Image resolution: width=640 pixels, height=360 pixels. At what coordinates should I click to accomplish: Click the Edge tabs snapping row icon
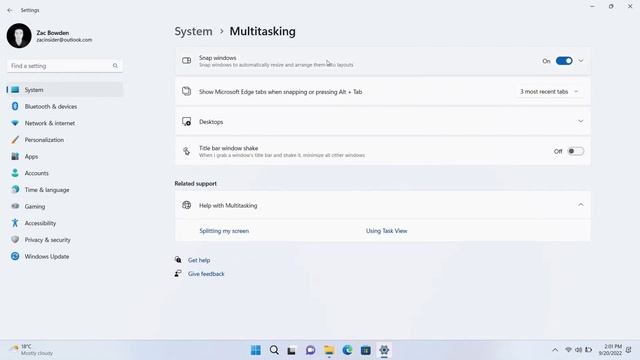pos(187,91)
